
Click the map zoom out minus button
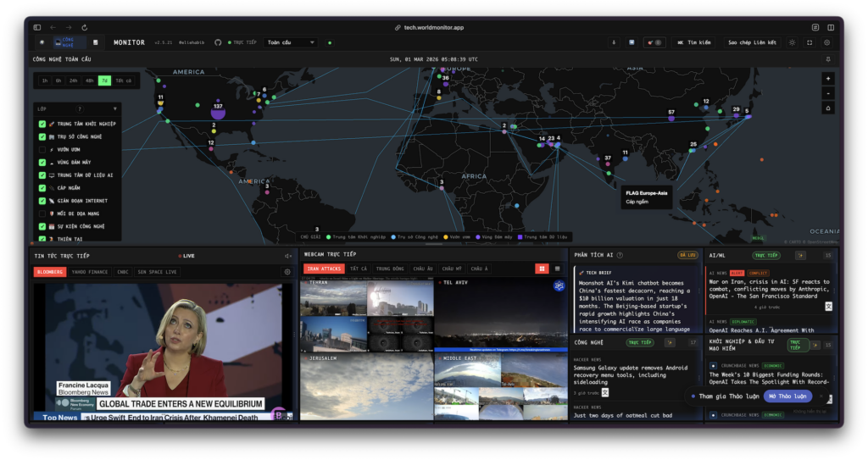click(828, 92)
